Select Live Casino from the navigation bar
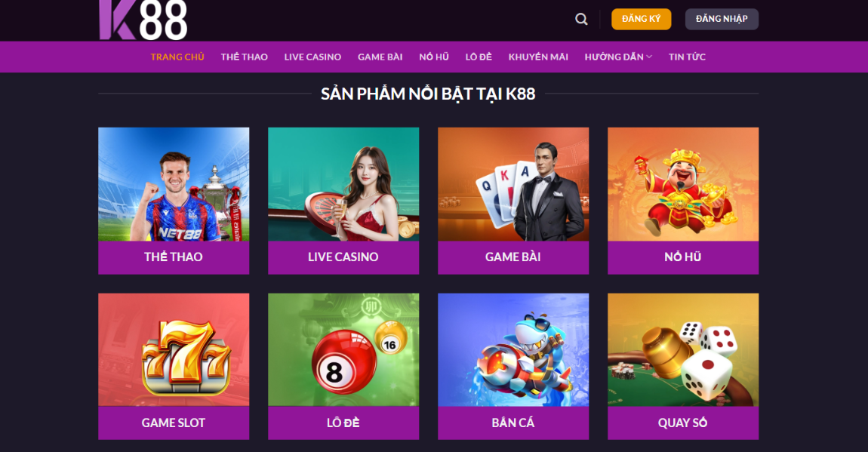 312,57
